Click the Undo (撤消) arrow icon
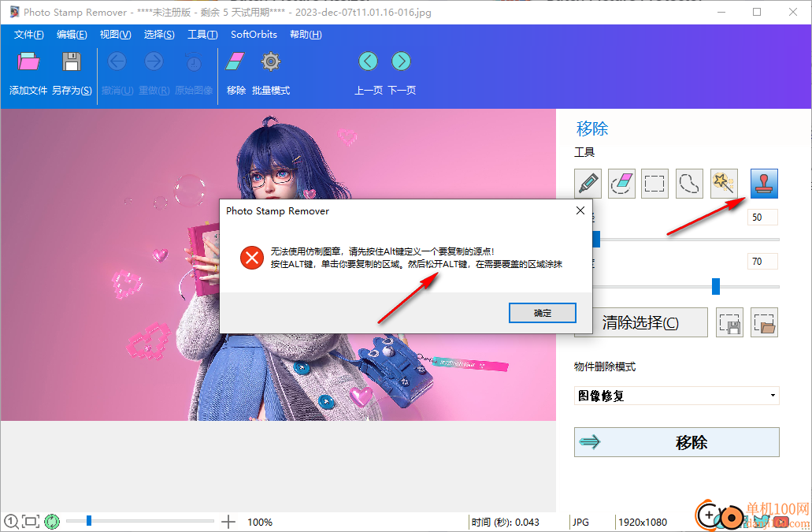The width and height of the screenshot is (812, 532). click(117, 61)
